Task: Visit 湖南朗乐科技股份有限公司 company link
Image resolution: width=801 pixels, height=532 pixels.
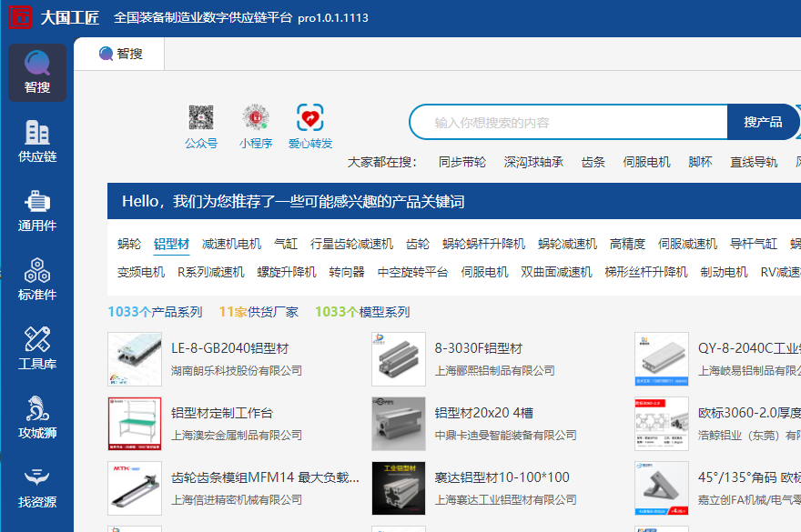Action: pyautogui.click(x=239, y=369)
